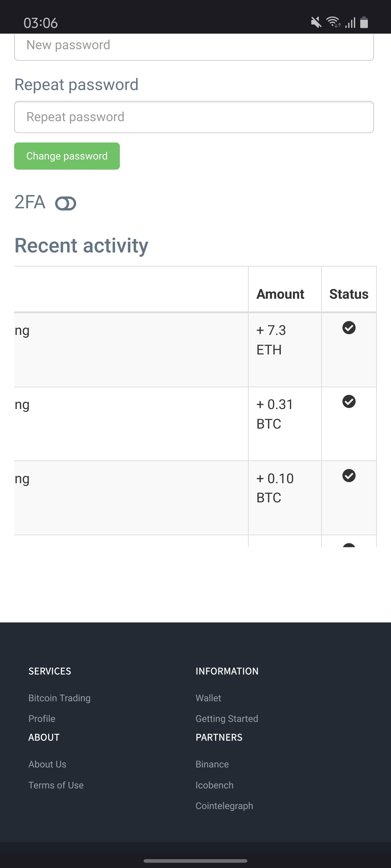Viewport: 391px width, 868px height.
Task: Visit the Binance partner link
Action: [x=212, y=764]
